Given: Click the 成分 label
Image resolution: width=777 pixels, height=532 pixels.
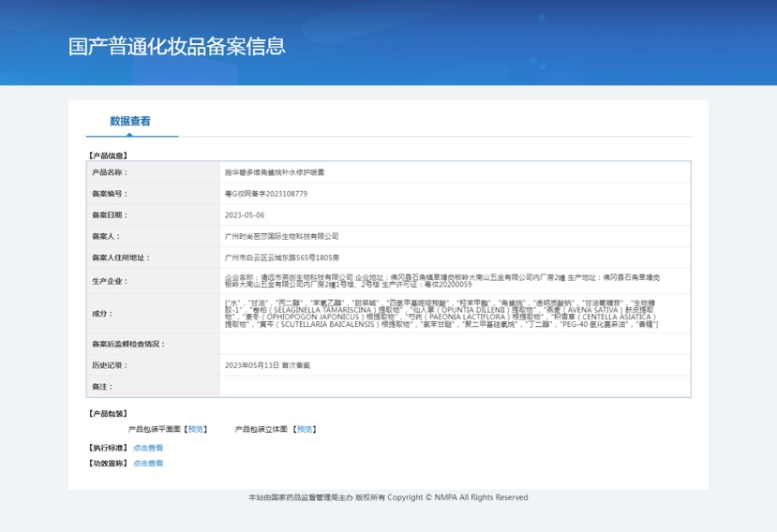Looking at the screenshot, I should [x=102, y=314].
